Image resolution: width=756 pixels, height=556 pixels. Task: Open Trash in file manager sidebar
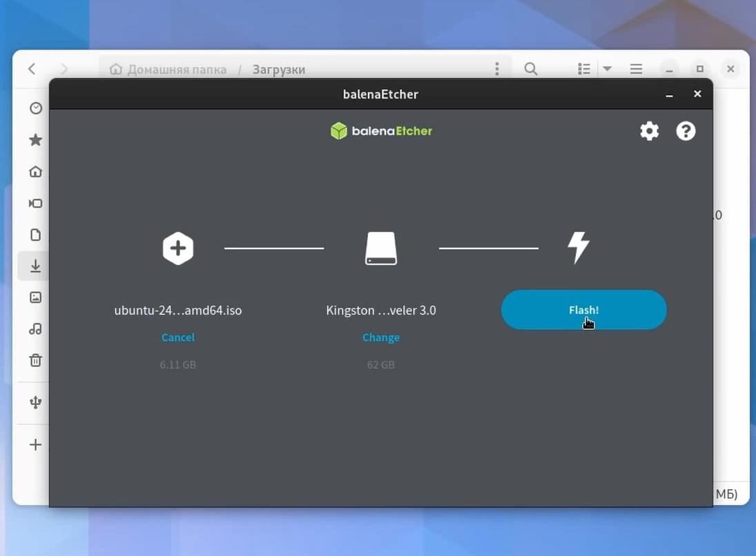[x=36, y=360]
